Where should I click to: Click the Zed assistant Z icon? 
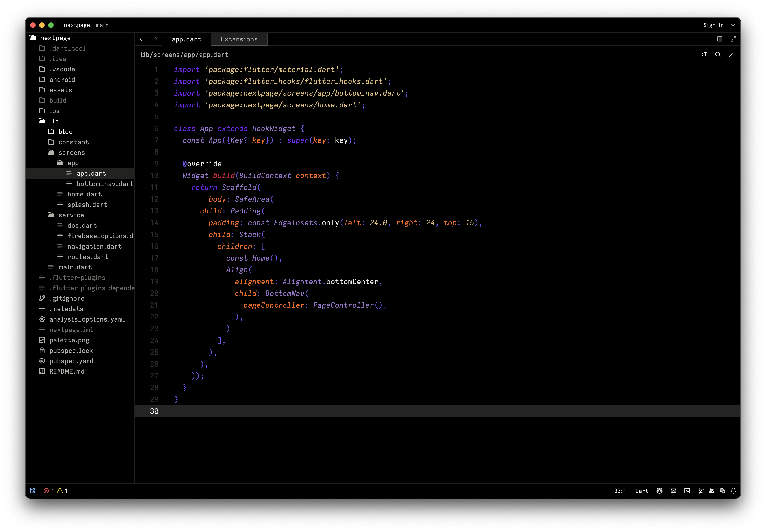point(700,491)
